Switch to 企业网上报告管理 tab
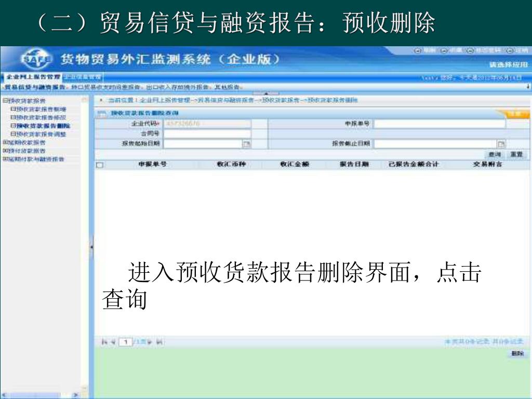The width and height of the screenshot is (532, 399). pyautogui.click(x=33, y=77)
